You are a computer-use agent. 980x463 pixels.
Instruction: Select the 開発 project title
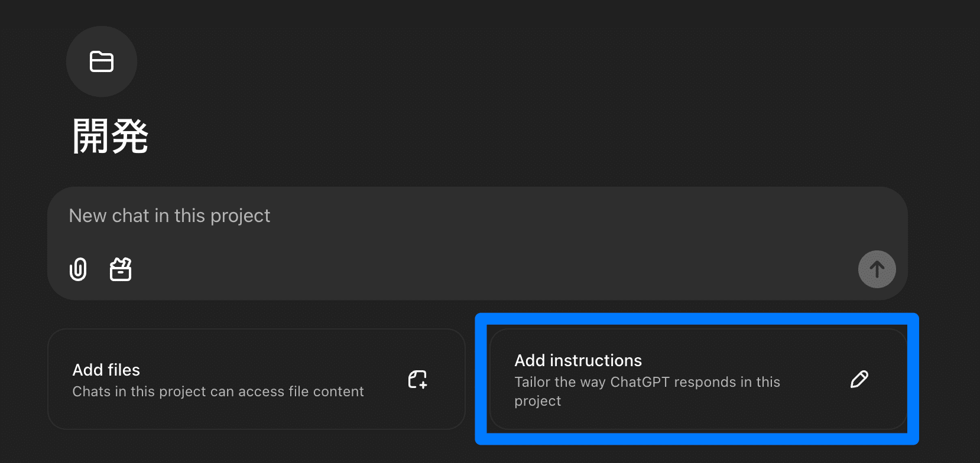click(110, 136)
